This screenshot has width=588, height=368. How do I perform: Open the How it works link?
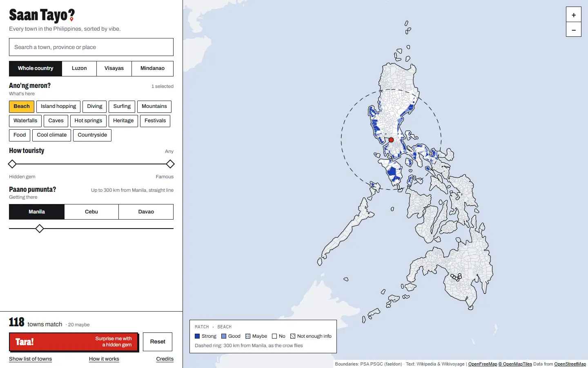click(104, 359)
